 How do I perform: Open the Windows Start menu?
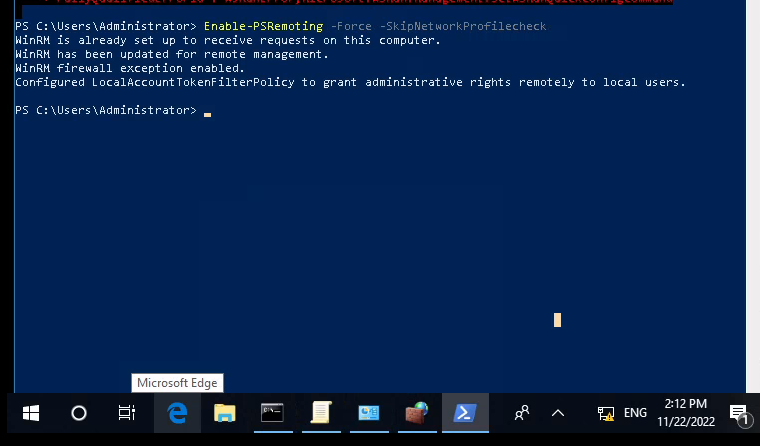(31, 413)
